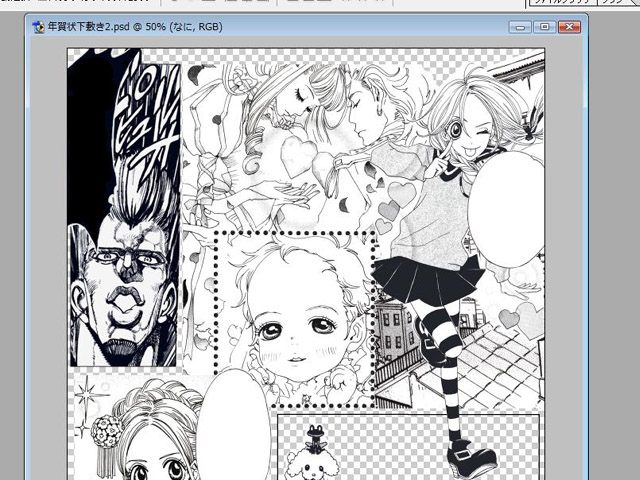Maximize the 年賀状下敷き2.psd document window
Screen dimensions: 640x480
pos(544,27)
